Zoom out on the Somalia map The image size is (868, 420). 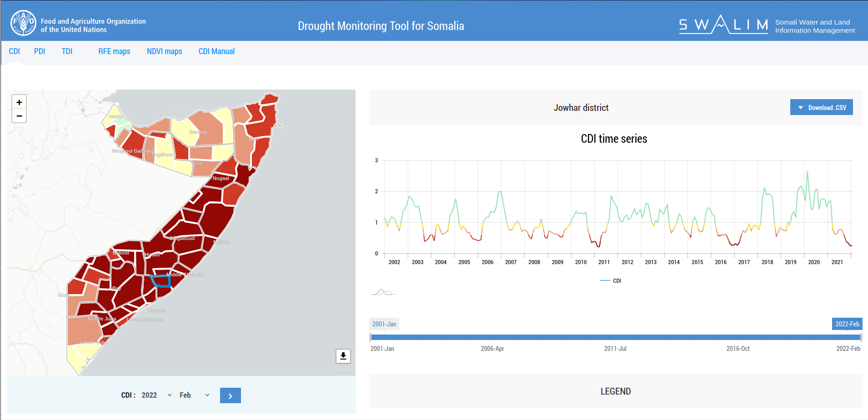pos(19,116)
